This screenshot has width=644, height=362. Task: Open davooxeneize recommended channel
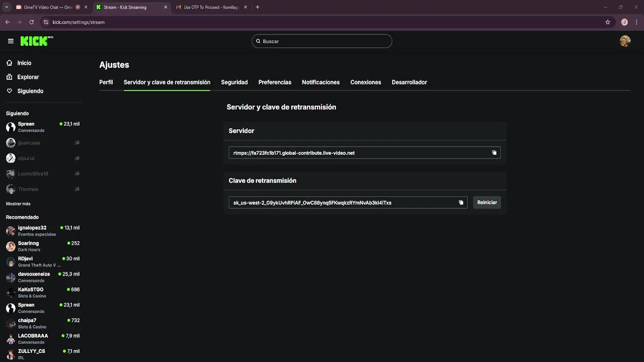tap(42, 277)
